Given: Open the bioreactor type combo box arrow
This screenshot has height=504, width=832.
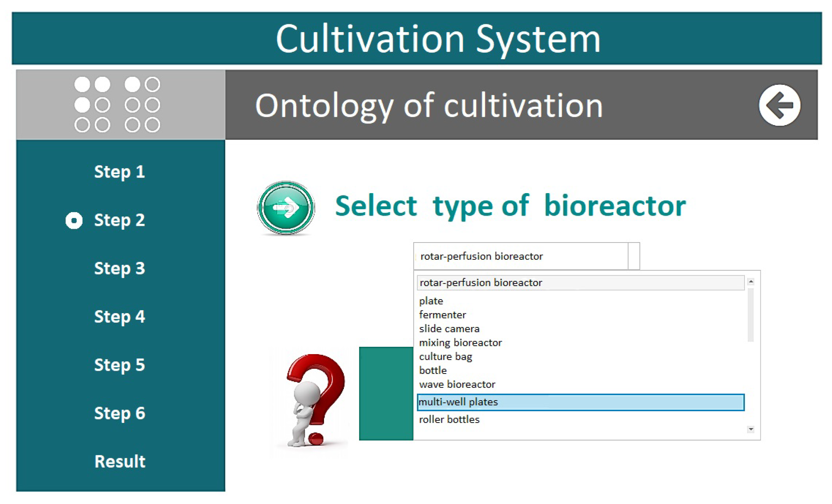Looking at the screenshot, I should coord(633,256).
